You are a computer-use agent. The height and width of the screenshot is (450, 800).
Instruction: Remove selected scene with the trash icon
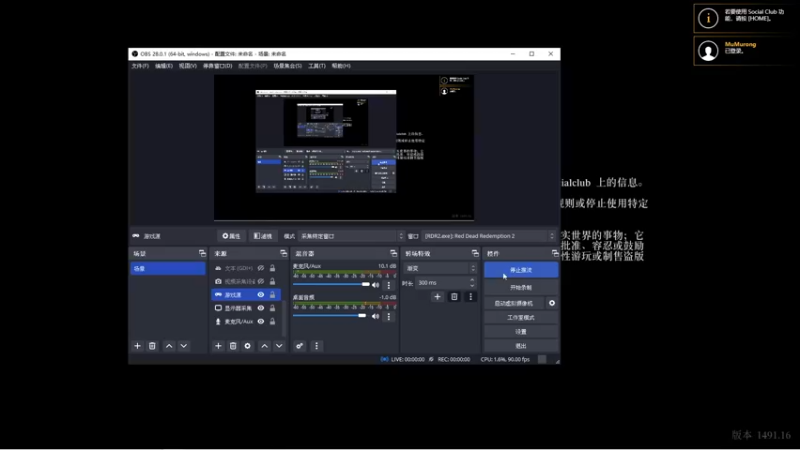coord(152,346)
